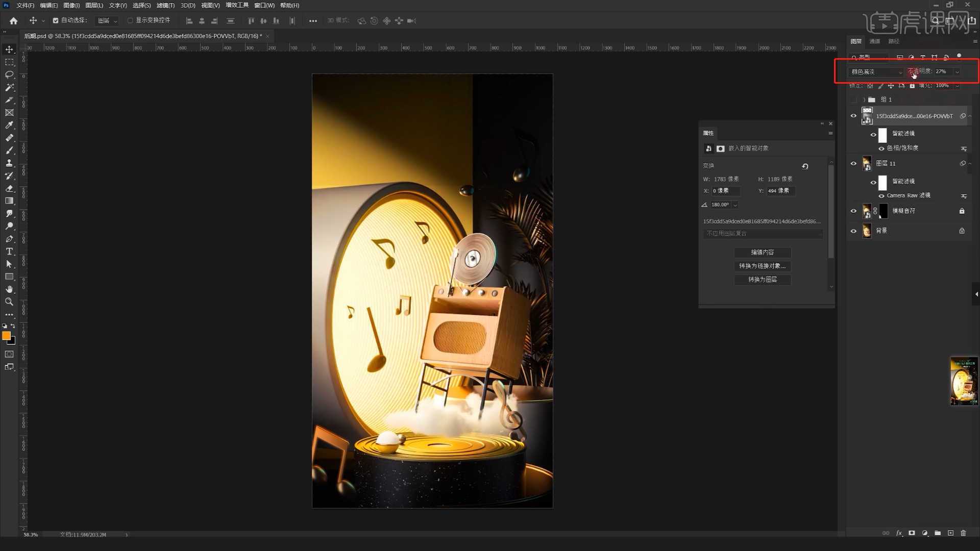This screenshot has height=551, width=980.
Task: Reset transform icon in Properties panel
Action: click(x=805, y=166)
